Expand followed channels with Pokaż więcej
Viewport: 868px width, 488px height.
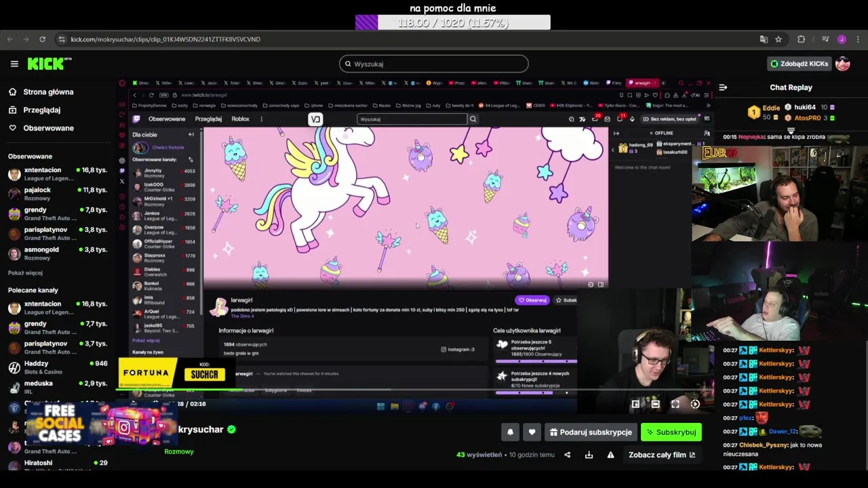pyautogui.click(x=25, y=272)
